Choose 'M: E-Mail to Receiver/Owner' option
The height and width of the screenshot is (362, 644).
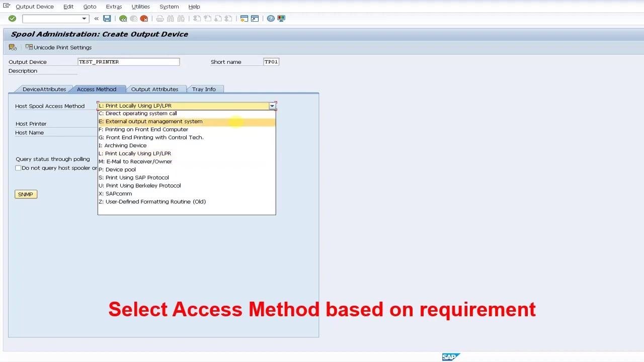coord(187,162)
